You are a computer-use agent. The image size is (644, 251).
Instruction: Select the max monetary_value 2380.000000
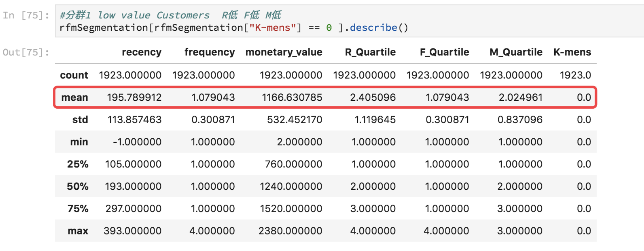(x=290, y=231)
